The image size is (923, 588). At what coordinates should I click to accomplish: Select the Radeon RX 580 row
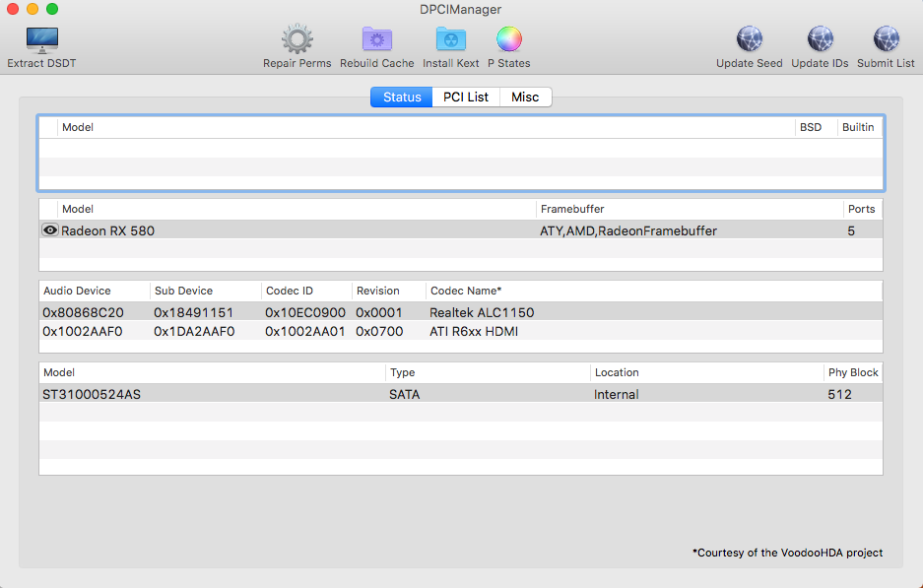pyautogui.click(x=461, y=230)
